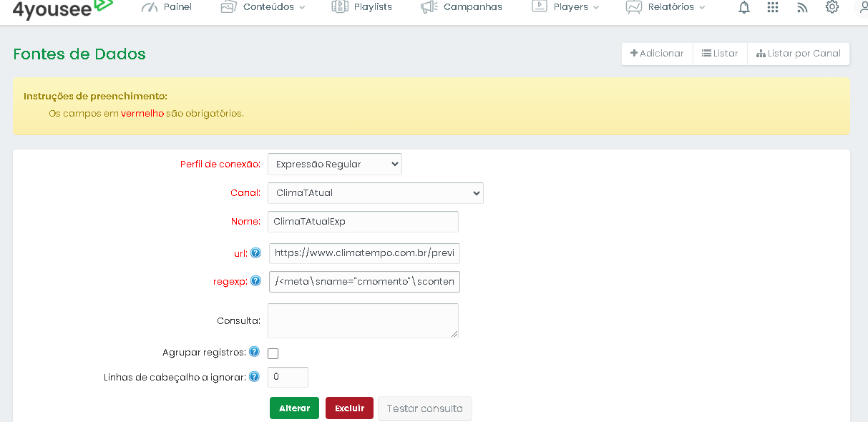The height and width of the screenshot is (422, 868).
Task: Click the Conteúdos image icon
Action: (x=228, y=7)
